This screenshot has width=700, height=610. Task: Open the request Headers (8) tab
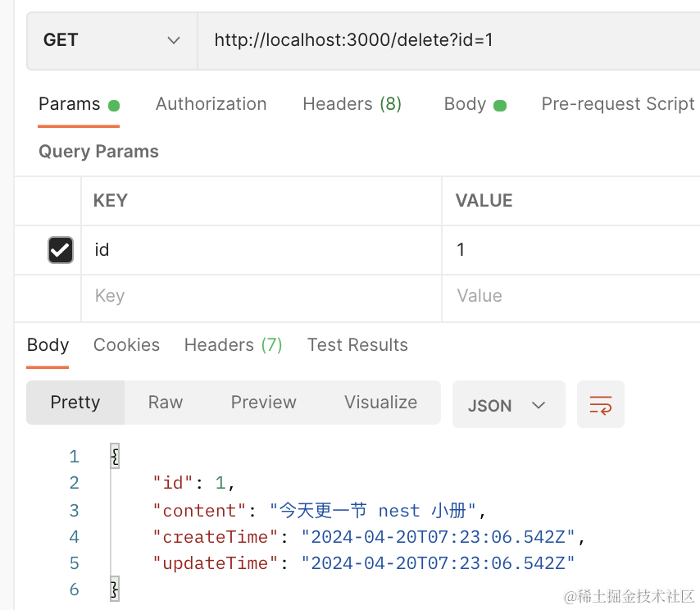pyautogui.click(x=352, y=104)
